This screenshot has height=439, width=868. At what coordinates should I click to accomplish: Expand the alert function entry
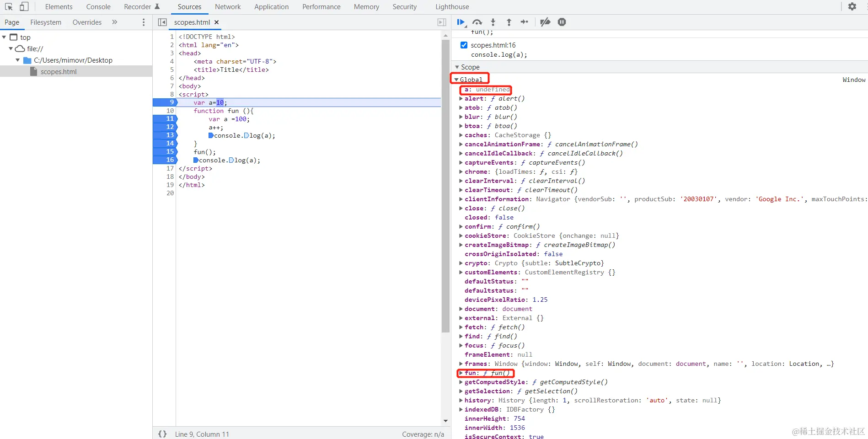(x=461, y=98)
